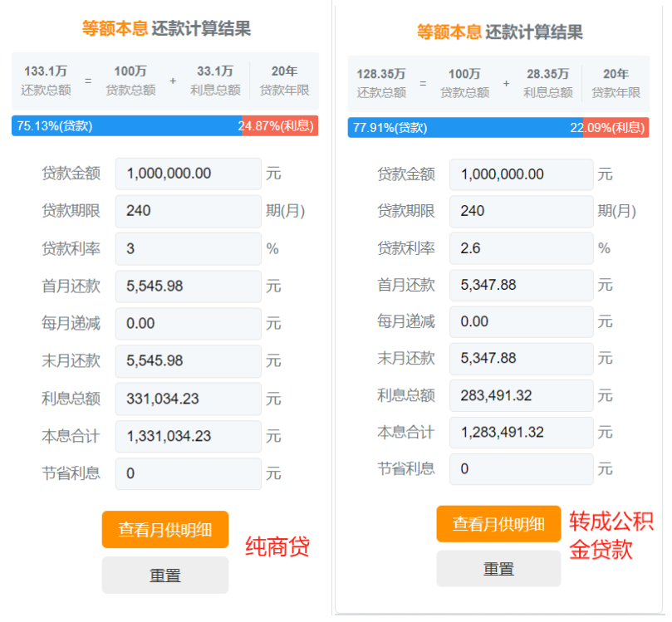Click 查看月供明细 button in right provident-fund panel
The height and width of the screenshot is (622, 672).
(x=498, y=524)
